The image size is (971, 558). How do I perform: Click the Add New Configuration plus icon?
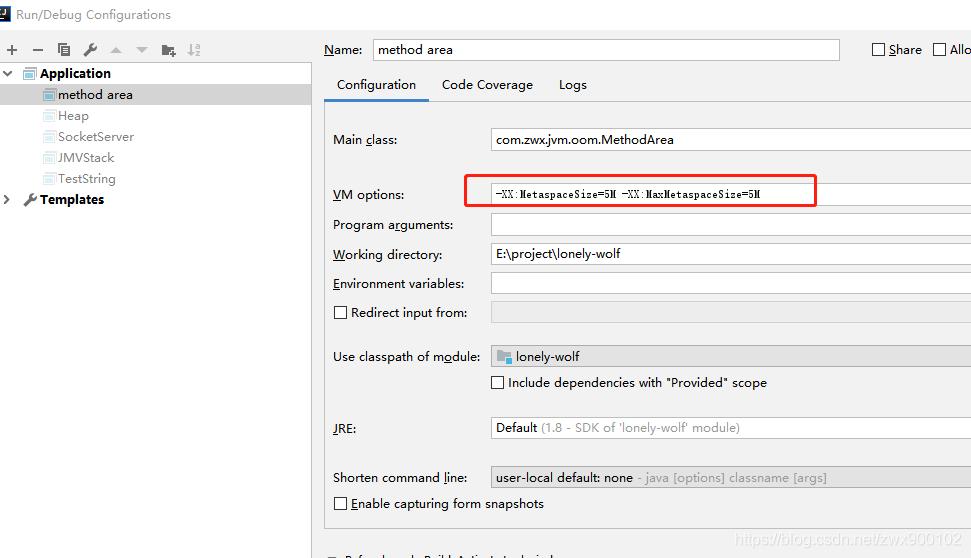[12, 50]
